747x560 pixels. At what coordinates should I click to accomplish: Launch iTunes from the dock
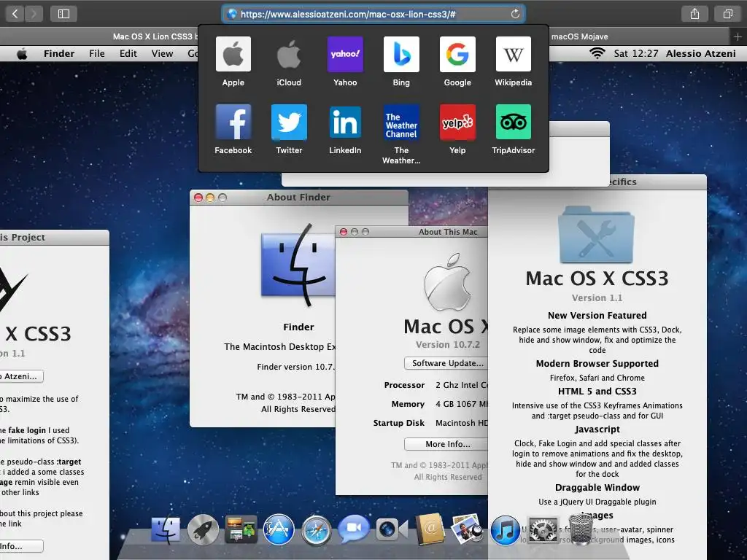[505, 530]
